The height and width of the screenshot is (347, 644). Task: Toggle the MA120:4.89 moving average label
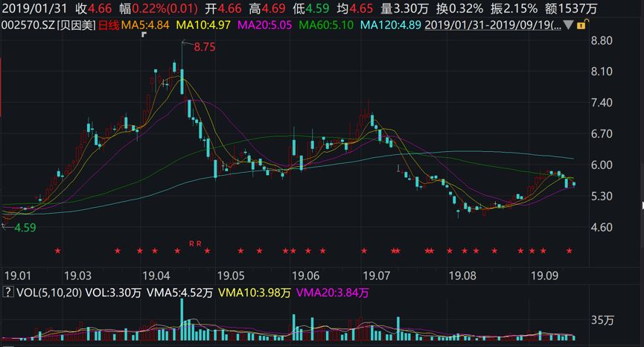pos(389,26)
